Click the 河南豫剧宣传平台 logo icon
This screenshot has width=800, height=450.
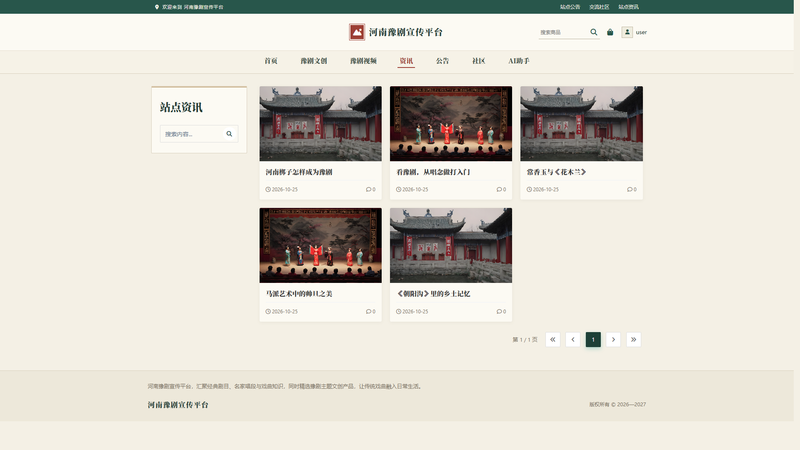pyautogui.click(x=357, y=32)
